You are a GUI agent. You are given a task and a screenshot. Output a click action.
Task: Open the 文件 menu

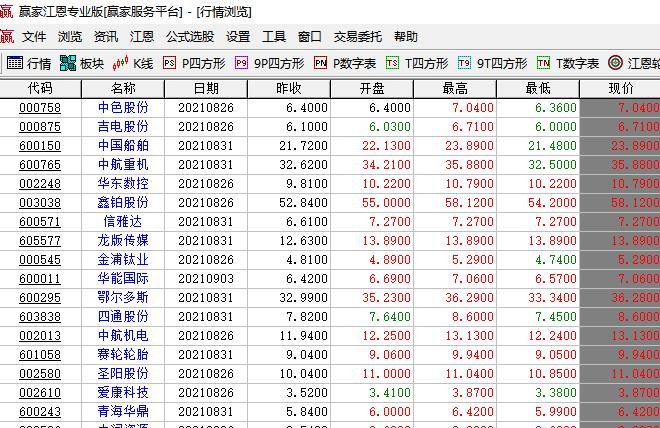pyautogui.click(x=34, y=37)
